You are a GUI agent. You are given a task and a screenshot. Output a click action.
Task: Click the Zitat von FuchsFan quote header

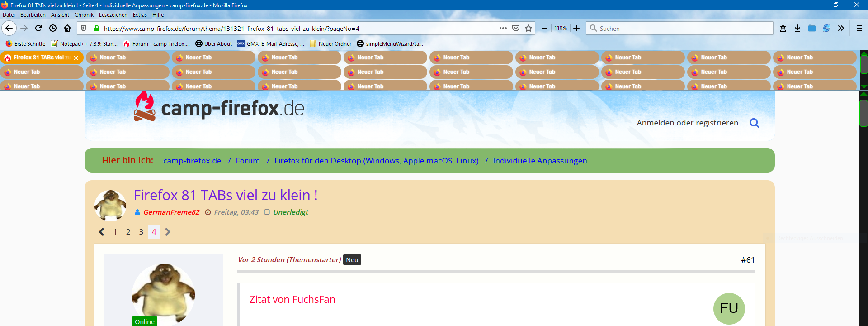coord(292,299)
